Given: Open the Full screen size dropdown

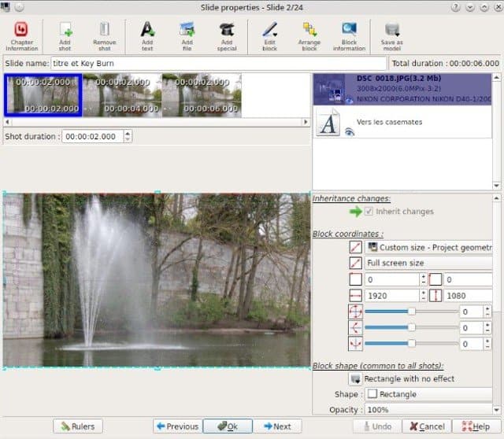Looking at the screenshot, I should click(428, 263).
